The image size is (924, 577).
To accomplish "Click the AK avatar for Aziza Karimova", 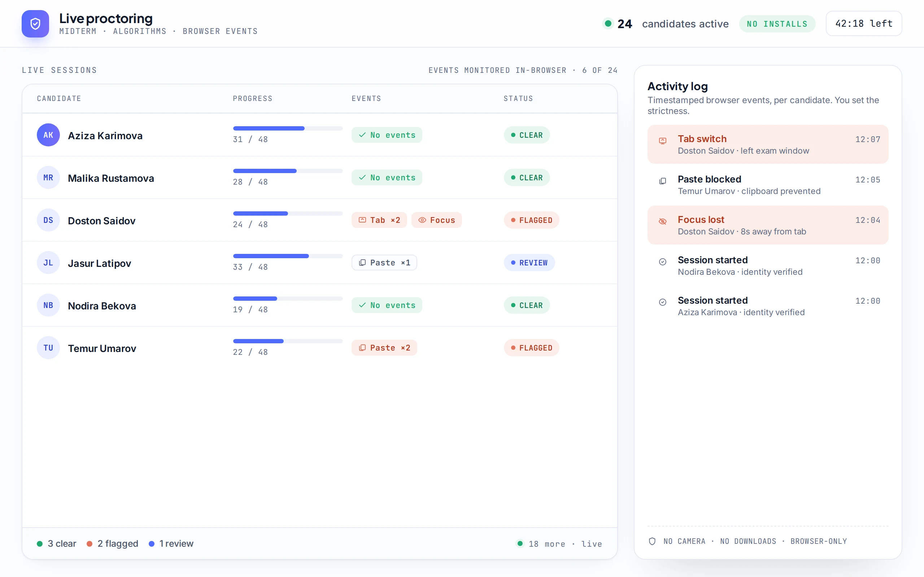I will pos(48,135).
